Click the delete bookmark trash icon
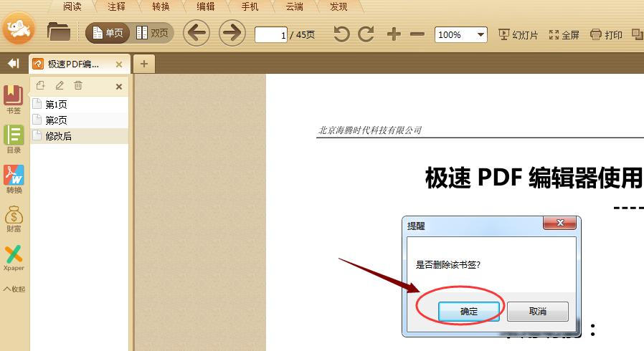The height and width of the screenshot is (351, 644). [78, 85]
